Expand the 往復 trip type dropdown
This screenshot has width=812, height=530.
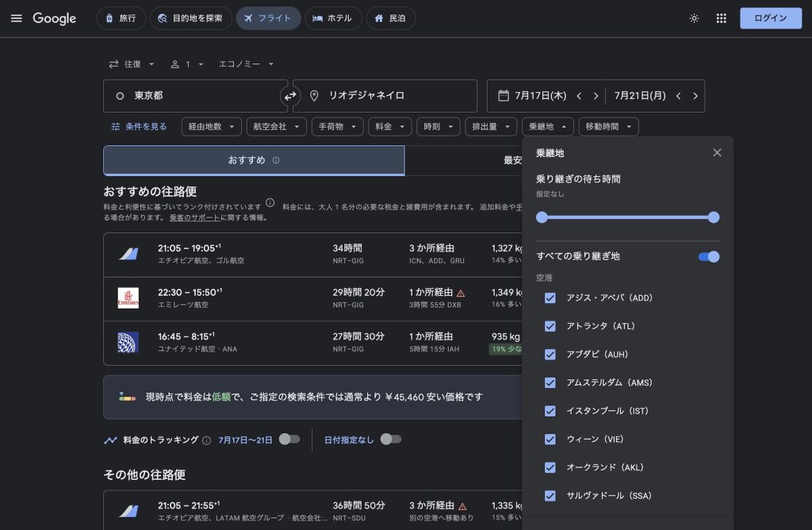132,64
